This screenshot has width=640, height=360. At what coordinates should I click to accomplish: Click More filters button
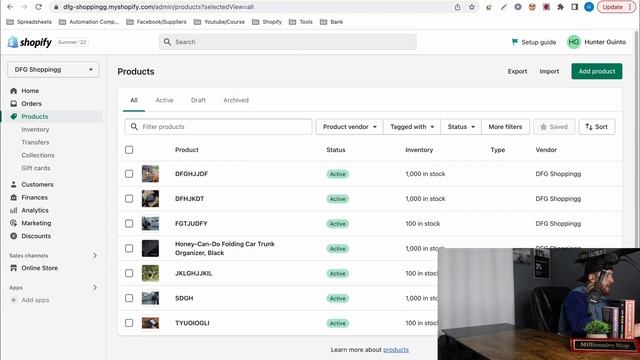click(505, 127)
